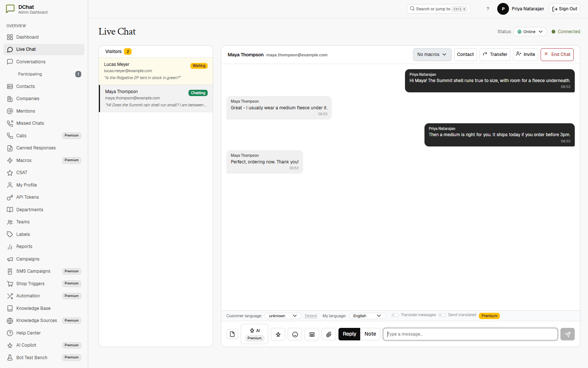Screen dimensions: 588x368
Task: Toggle the Send translated switch
Action: (x=442, y=315)
